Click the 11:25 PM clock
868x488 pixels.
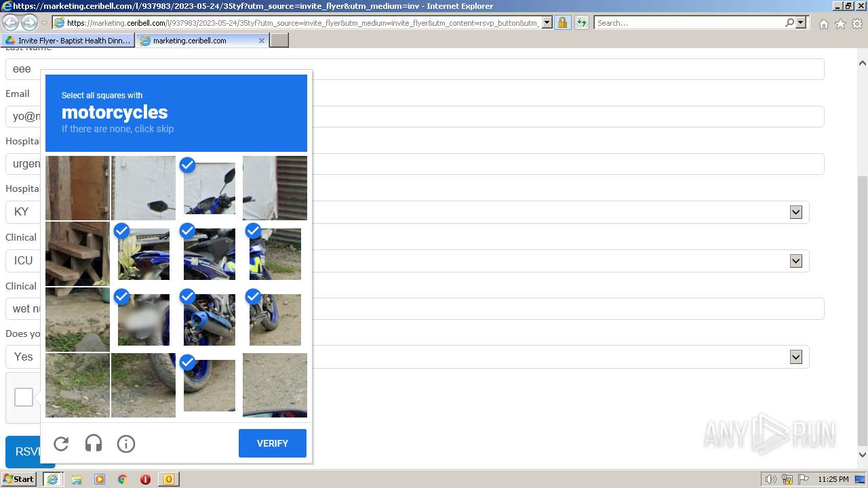click(833, 479)
